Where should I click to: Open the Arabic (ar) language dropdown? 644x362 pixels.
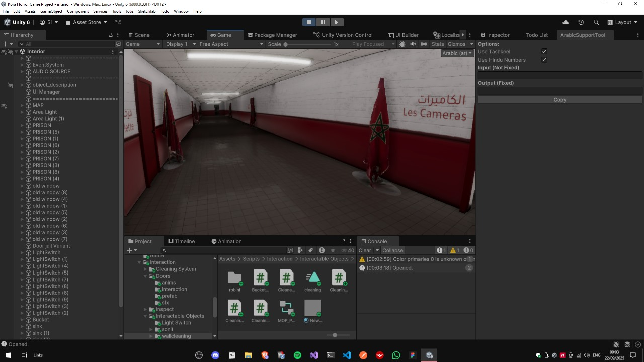coord(457,53)
